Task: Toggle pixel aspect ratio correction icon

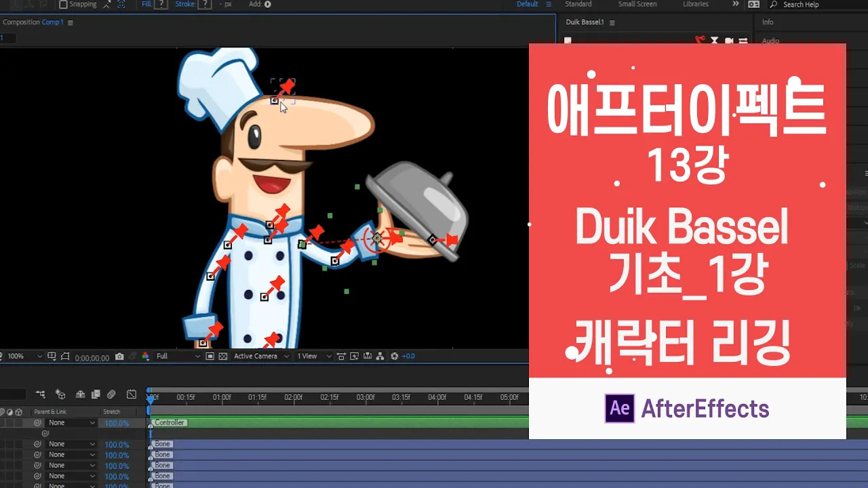Action: 341,356
